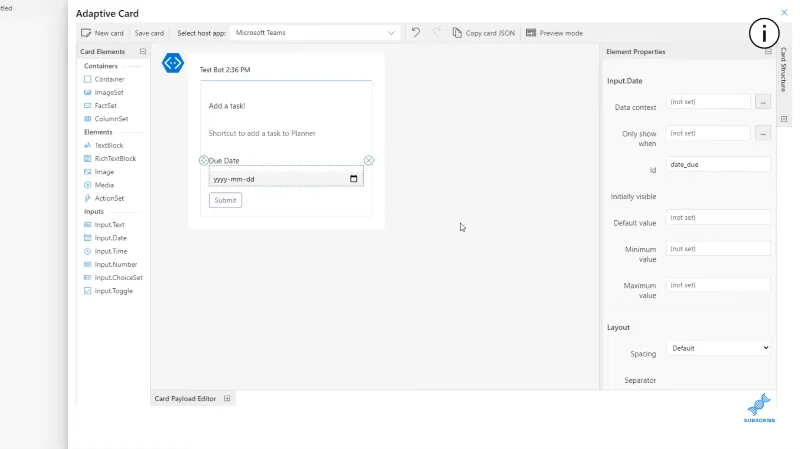
Task: Select the ActionSet element icon
Action: coord(87,198)
